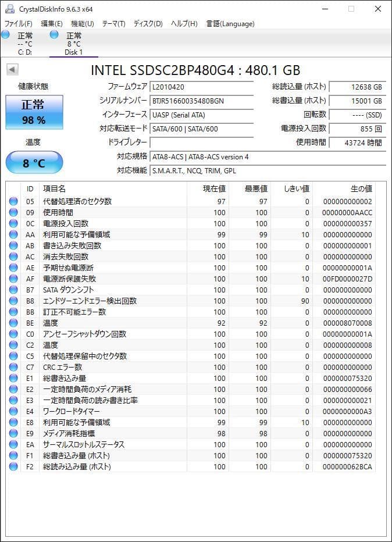The width and height of the screenshot is (392, 542).
Task: Click status orb for ID F2 row
Action: tap(13, 466)
